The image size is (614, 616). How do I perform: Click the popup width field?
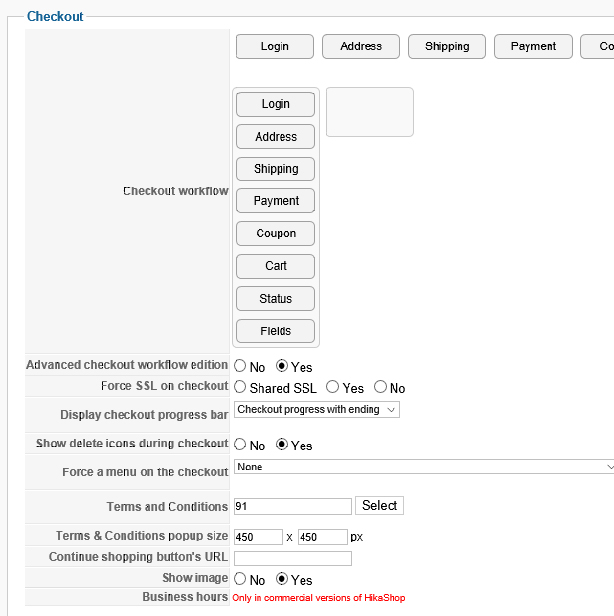pos(258,537)
